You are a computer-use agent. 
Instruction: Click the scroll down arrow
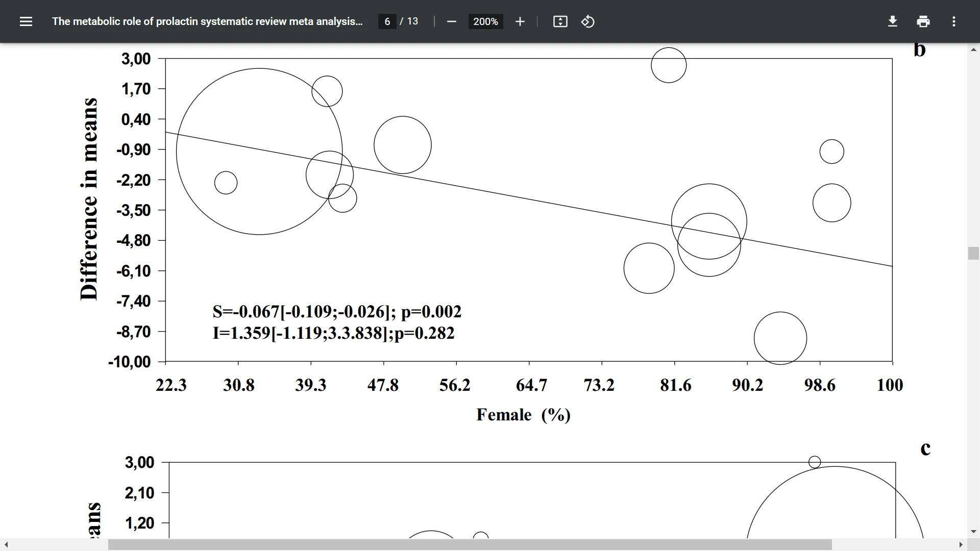tap(973, 532)
